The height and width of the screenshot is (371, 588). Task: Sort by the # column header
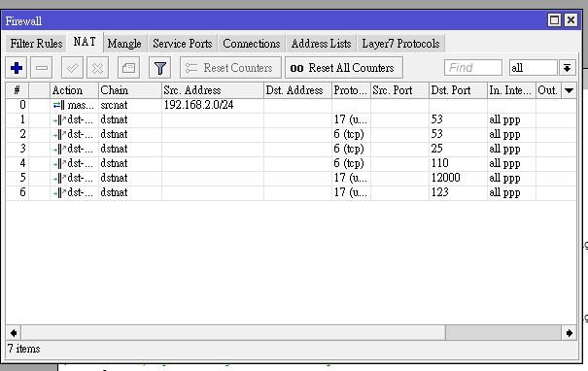coord(17,90)
